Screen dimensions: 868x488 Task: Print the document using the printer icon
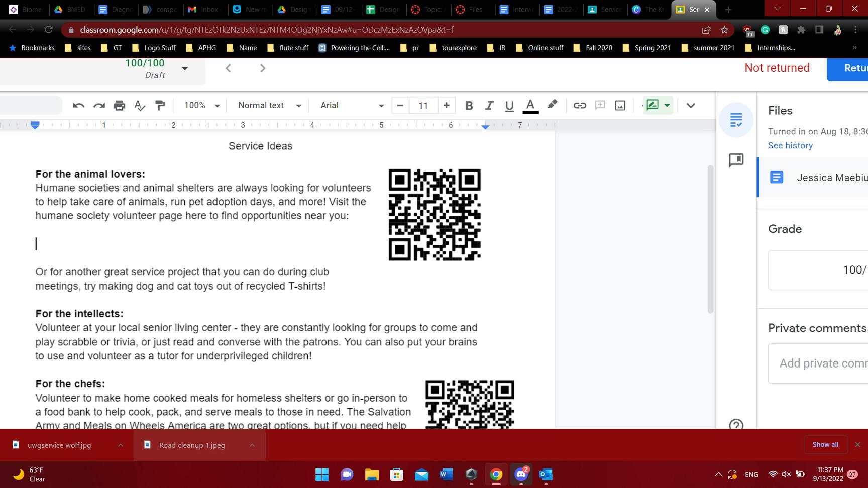click(119, 105)
